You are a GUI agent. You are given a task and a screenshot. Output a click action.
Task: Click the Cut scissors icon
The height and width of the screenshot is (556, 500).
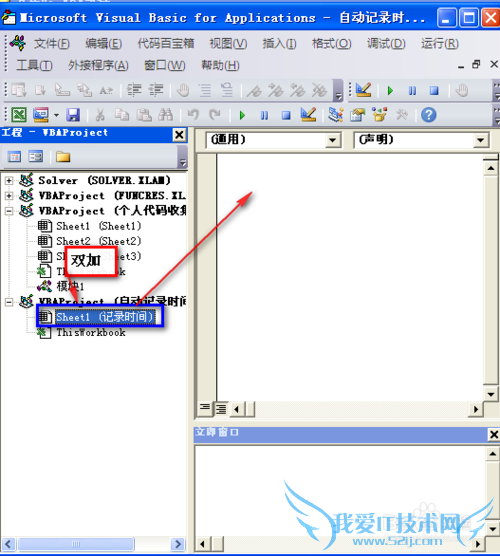(x=100, y=115)
